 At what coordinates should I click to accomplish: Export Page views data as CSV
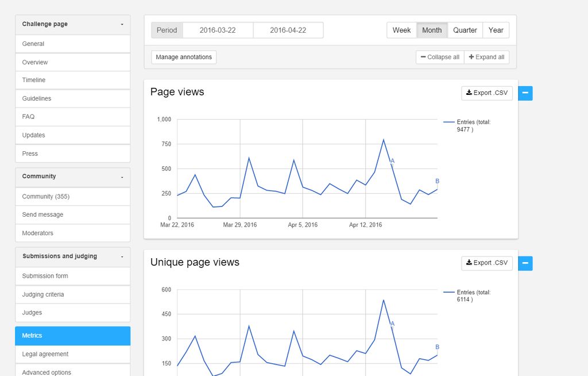487,93
